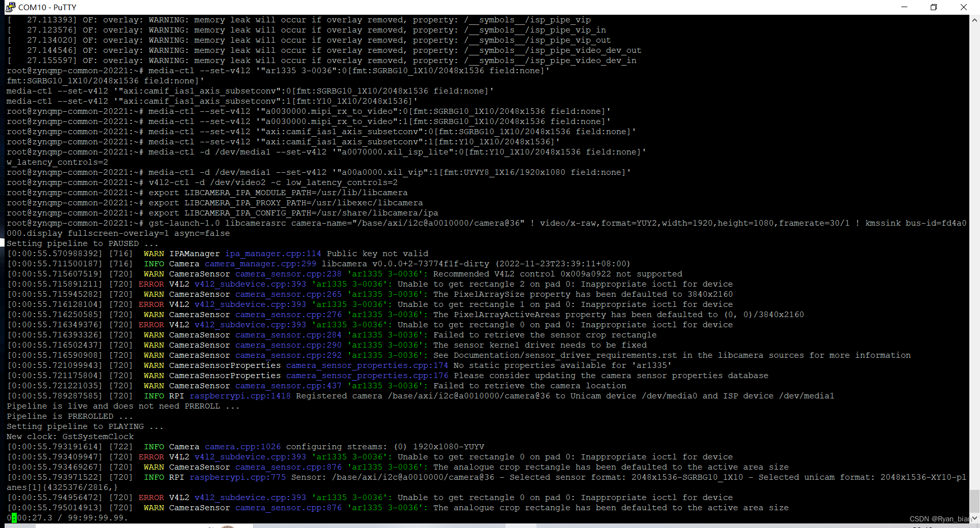Click 'camera_sensor.cpp:284' source reference

289,335
